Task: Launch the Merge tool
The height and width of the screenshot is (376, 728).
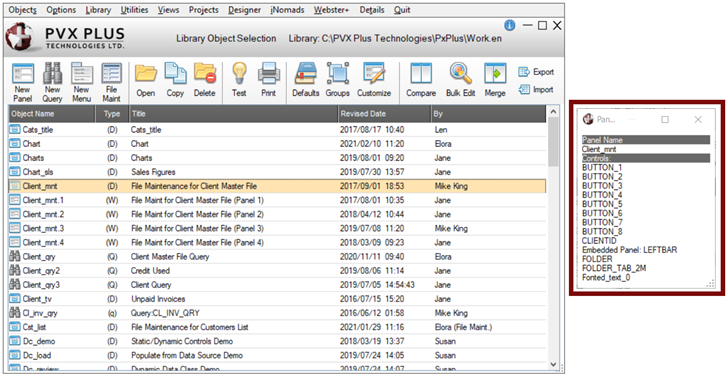Action: click(495, 80)
